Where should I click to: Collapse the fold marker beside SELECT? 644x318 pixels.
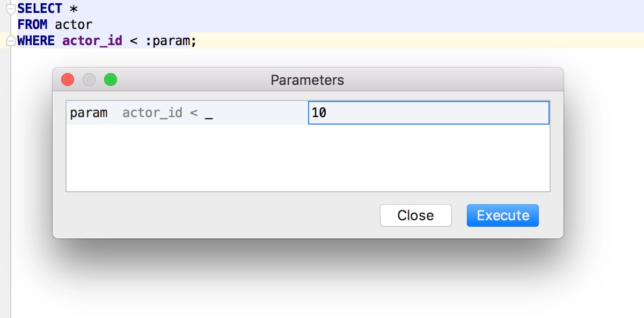(x=11, y=9)
